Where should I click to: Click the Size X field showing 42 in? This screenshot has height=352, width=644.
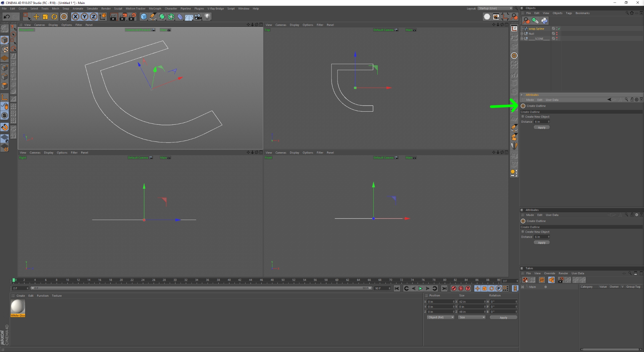pyautogui.click(x=471, y=302)
